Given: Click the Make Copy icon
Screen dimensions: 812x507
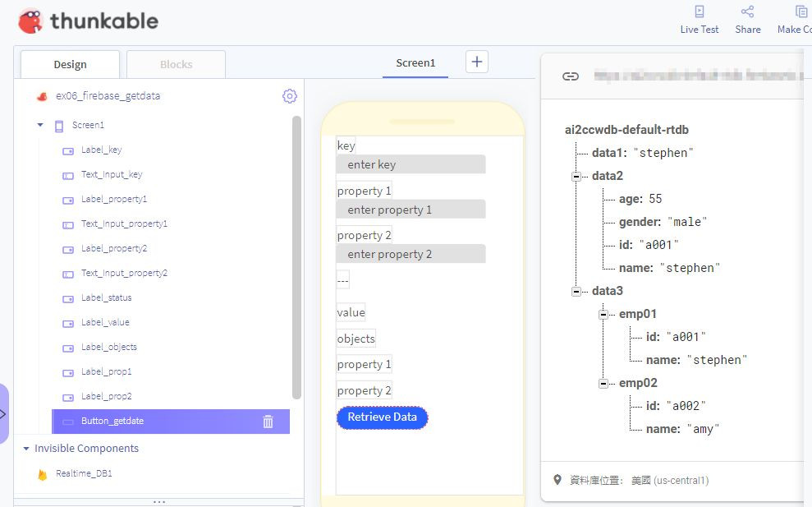Looking at the screenshot, I should [x=801, y=12].
